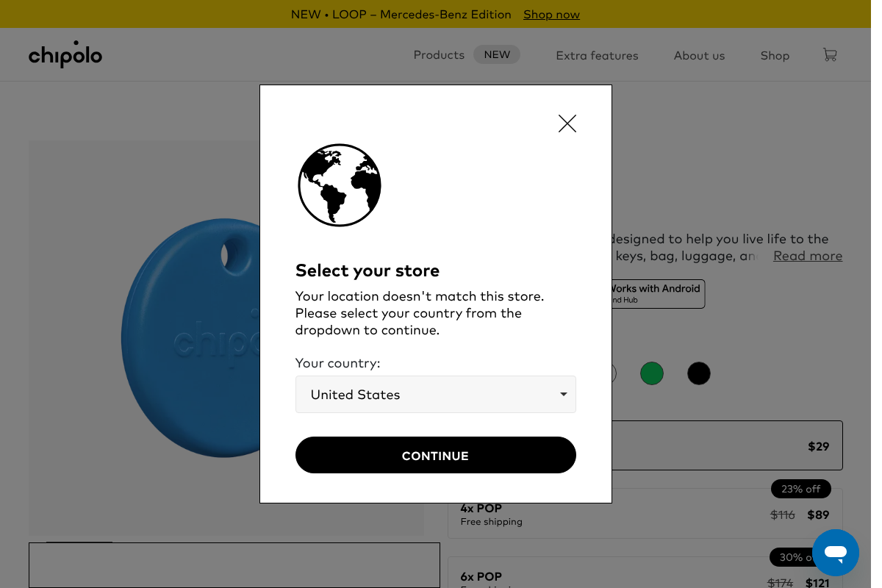Open the Extra features menu
Viewport: 882px width, 588px height.
coord(597,55)
